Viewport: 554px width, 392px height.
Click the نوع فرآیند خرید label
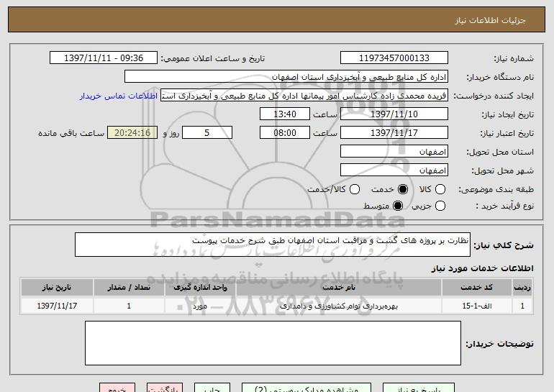pos(504,206)
